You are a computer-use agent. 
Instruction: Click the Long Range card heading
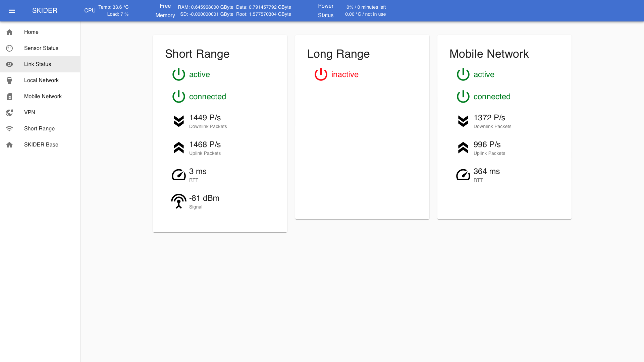coord(338,54)
